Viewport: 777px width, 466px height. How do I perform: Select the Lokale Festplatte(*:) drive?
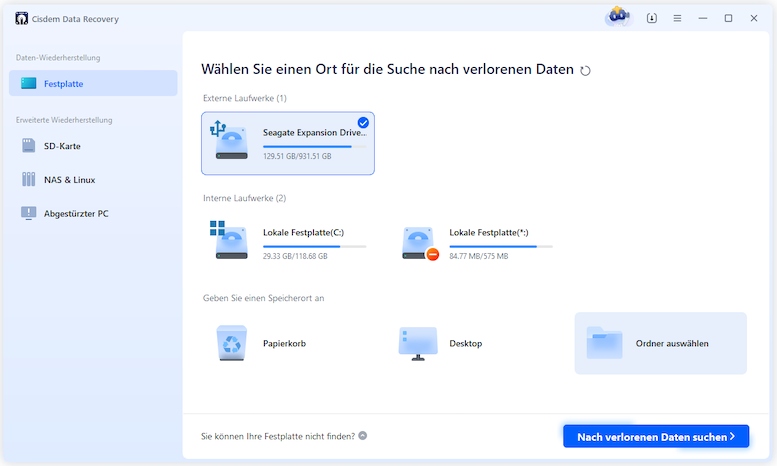[476, 242]
